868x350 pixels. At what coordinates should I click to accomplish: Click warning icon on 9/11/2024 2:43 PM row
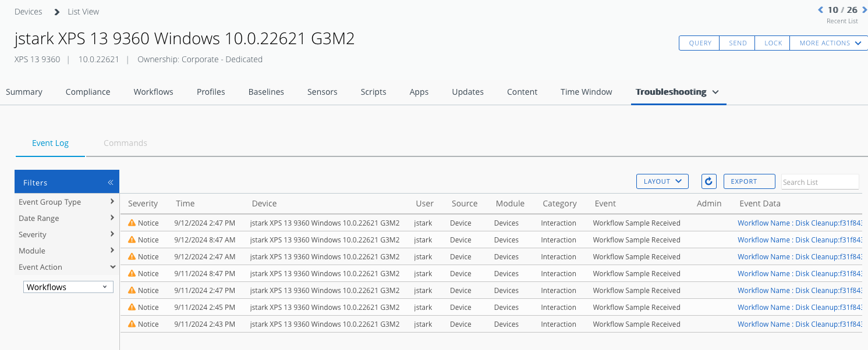[x=132, y=324]
